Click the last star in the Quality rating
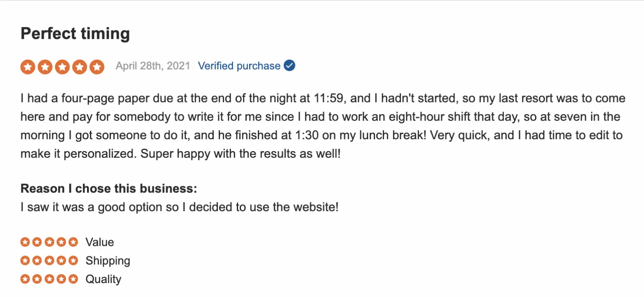 pos(73,279)
